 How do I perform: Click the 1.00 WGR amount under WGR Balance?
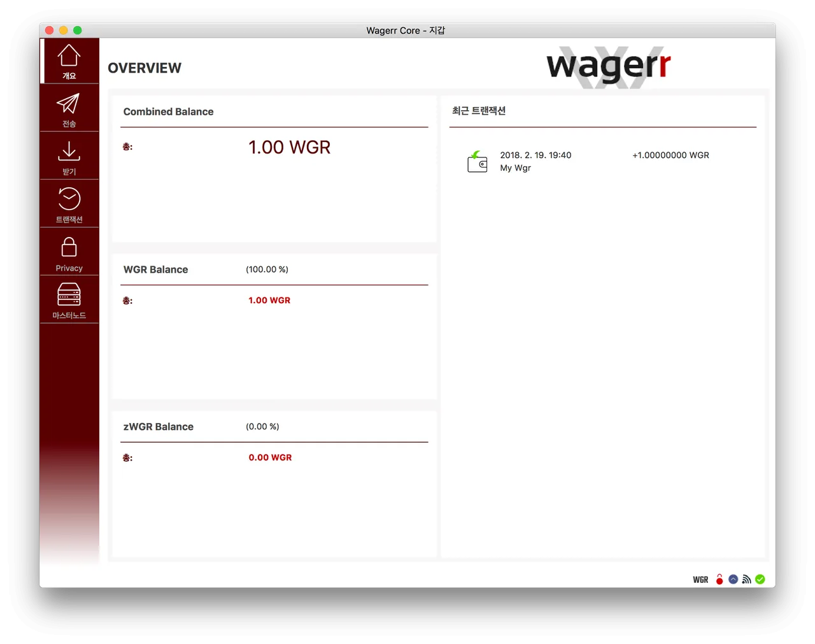tap(269, 300)
